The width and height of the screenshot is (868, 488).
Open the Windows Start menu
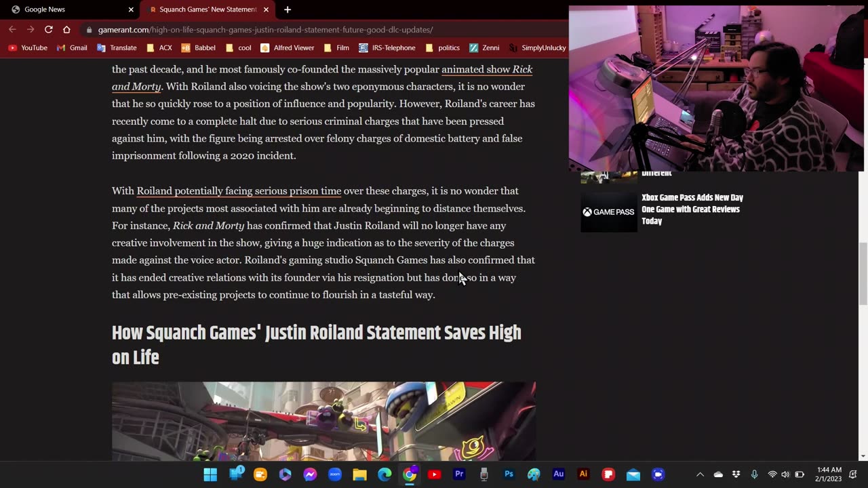pos(210,474)
